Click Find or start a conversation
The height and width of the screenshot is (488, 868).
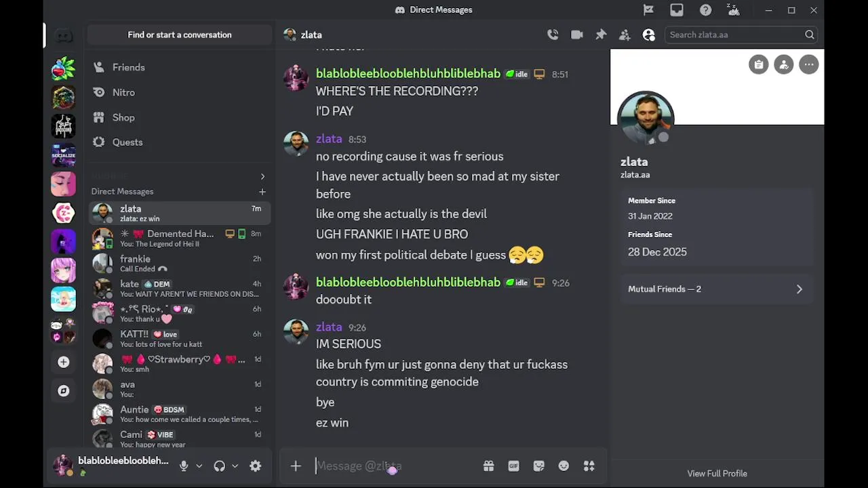pos(180,35)
